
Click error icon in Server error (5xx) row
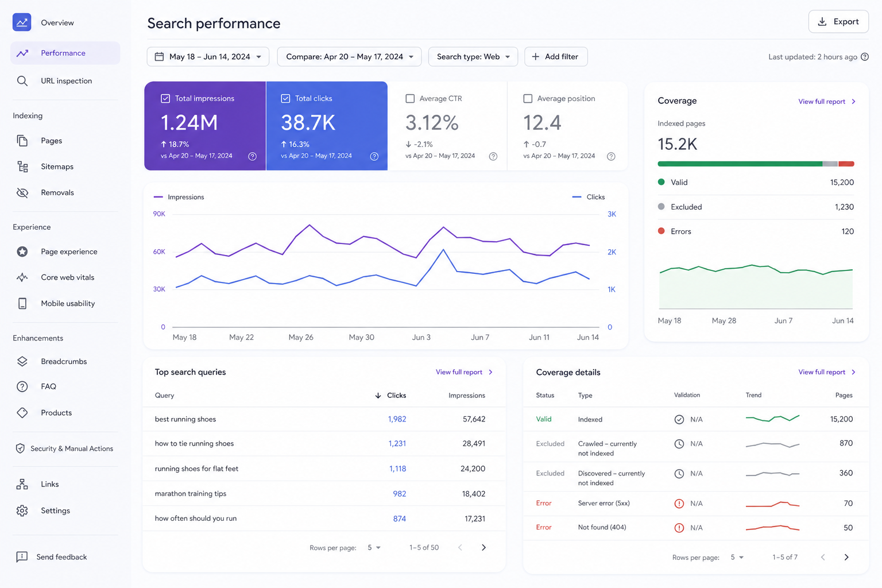(679, 504)
